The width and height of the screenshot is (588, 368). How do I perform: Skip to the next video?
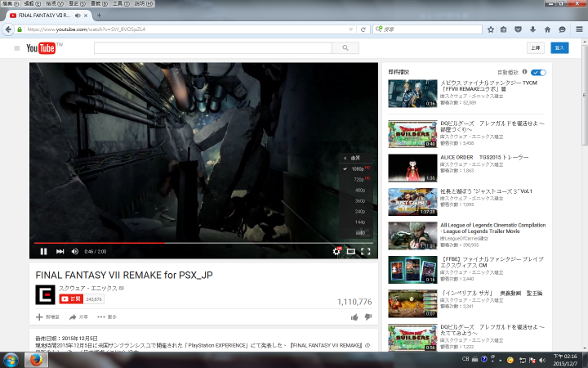pyautogui.click(x=60, y=252)
